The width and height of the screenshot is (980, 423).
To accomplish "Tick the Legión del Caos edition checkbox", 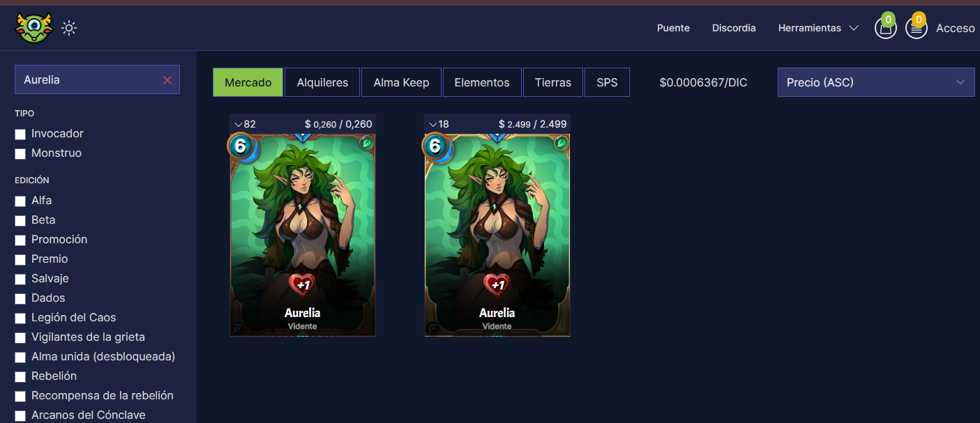I will (x=20, y=318).
